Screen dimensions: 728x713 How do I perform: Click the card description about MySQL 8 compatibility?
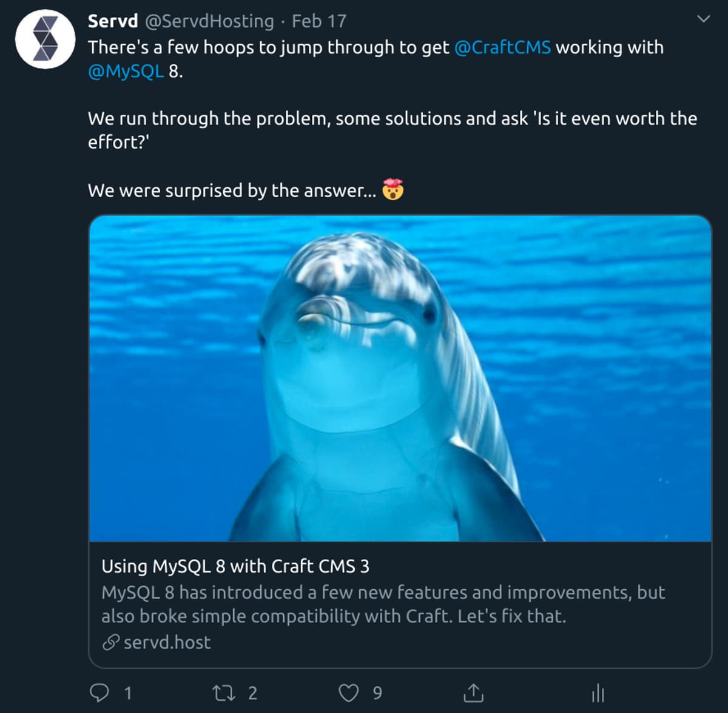[383, 604]
